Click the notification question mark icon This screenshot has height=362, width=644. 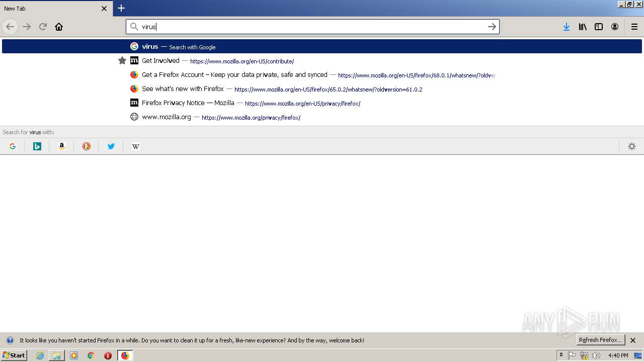tap(10, 340)
